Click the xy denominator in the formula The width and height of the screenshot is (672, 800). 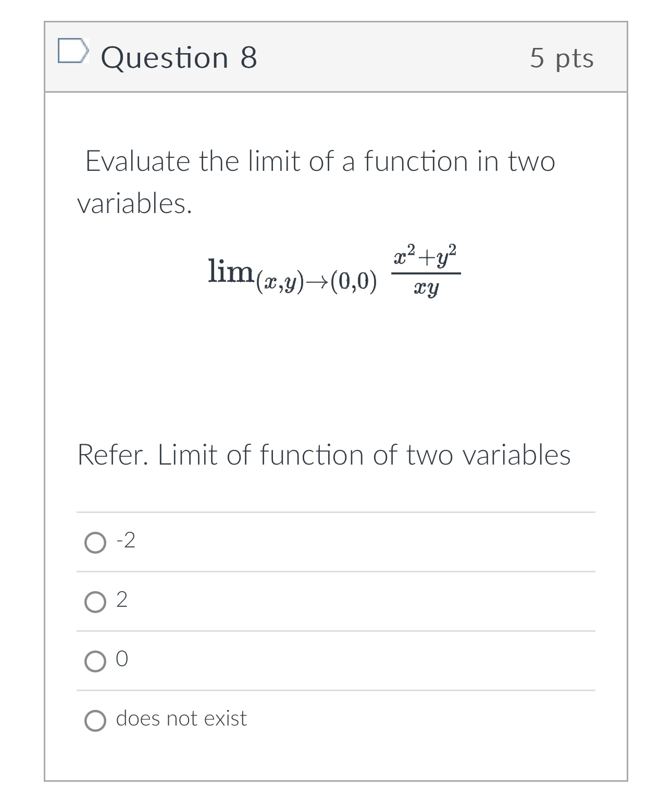point(427,287)
